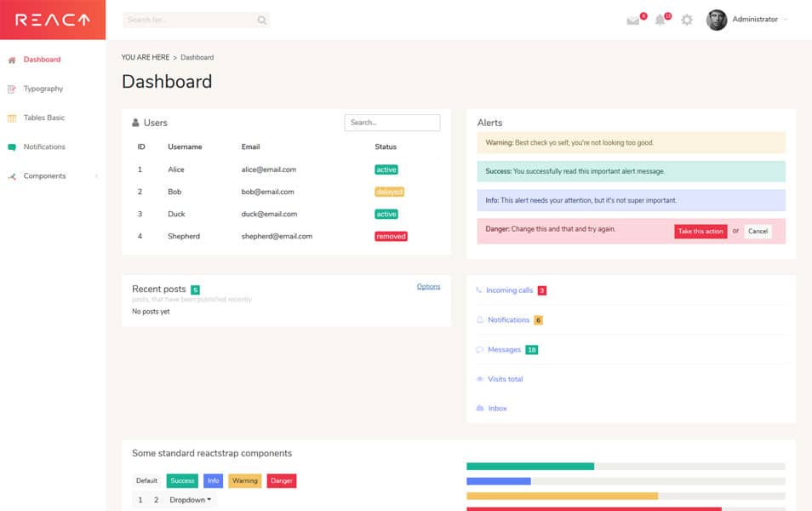Select the Components share icon in the sidebar
Screen dimensions: 812x511
(x=12, y=176)
